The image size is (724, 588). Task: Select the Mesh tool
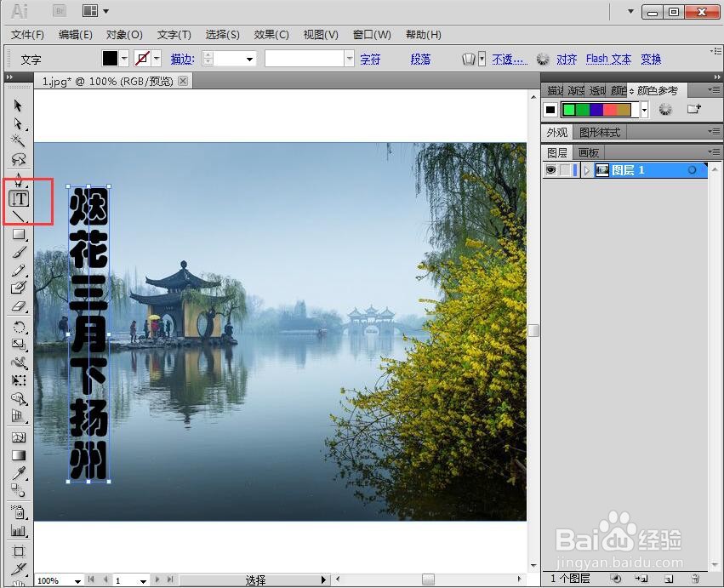click(x=19, y=437)
